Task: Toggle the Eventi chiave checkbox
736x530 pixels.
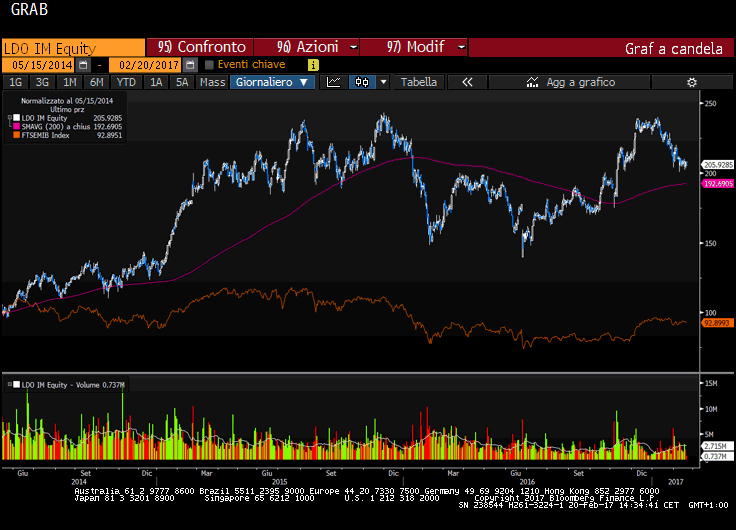Action: 209,65
